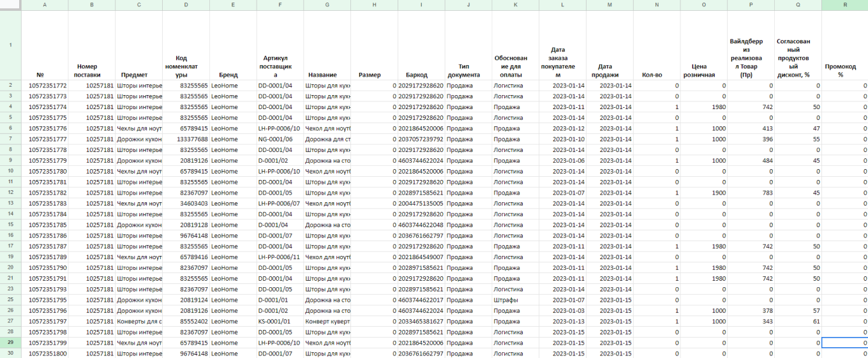Click the 'KS-0001/01' supplier article cell
Image resolution: width=868 pixels, height=358 pixels.
pos(280,321)
